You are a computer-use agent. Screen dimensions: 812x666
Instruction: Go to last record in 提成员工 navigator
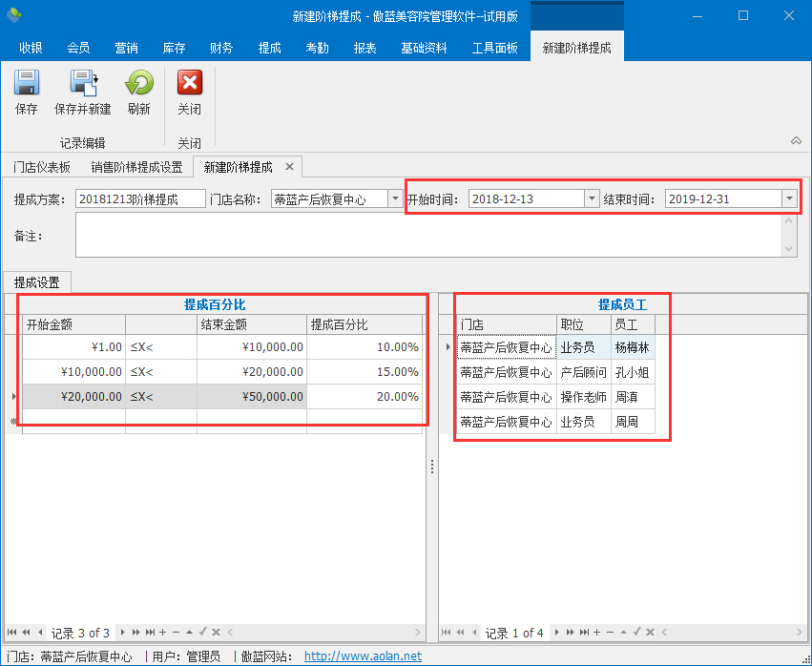(x=584, y=633)
